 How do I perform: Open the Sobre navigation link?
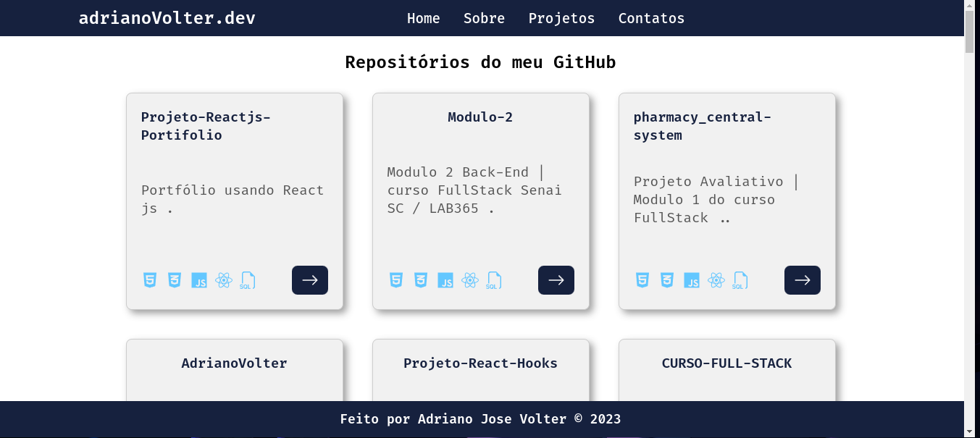point(484,18)
